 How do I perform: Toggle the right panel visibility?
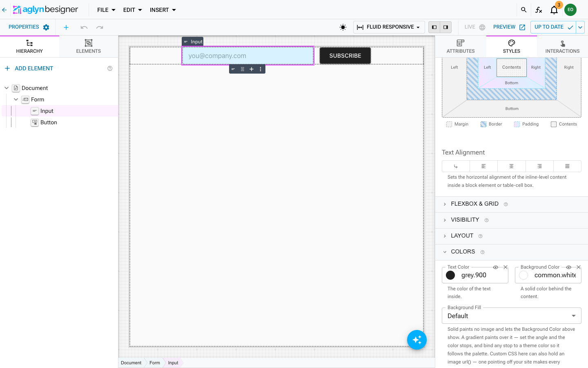click(446, 27)
